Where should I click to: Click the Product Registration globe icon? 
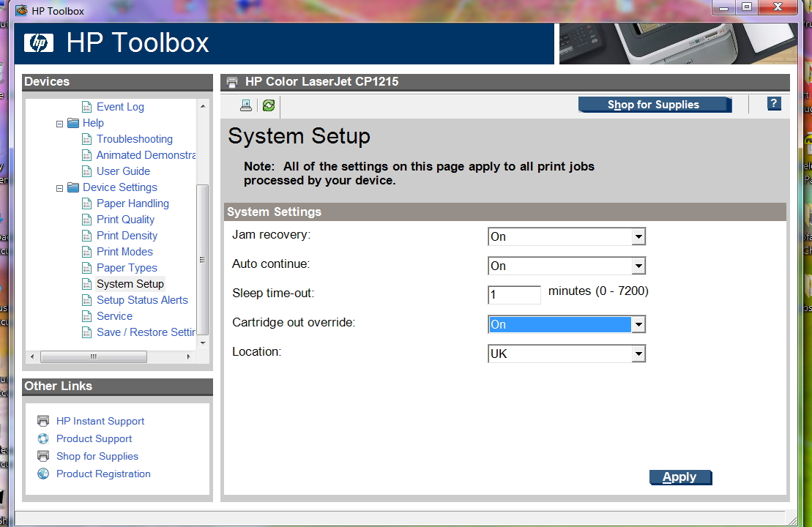[x=43, y=474]
